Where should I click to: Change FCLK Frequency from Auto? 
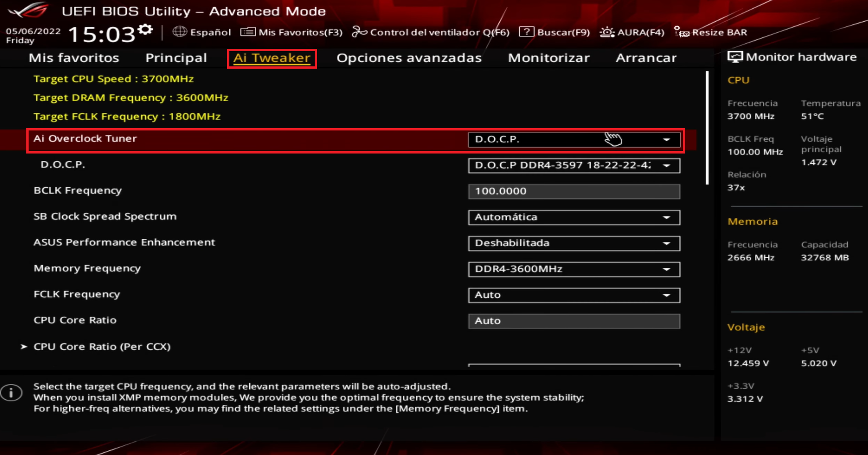574,295
